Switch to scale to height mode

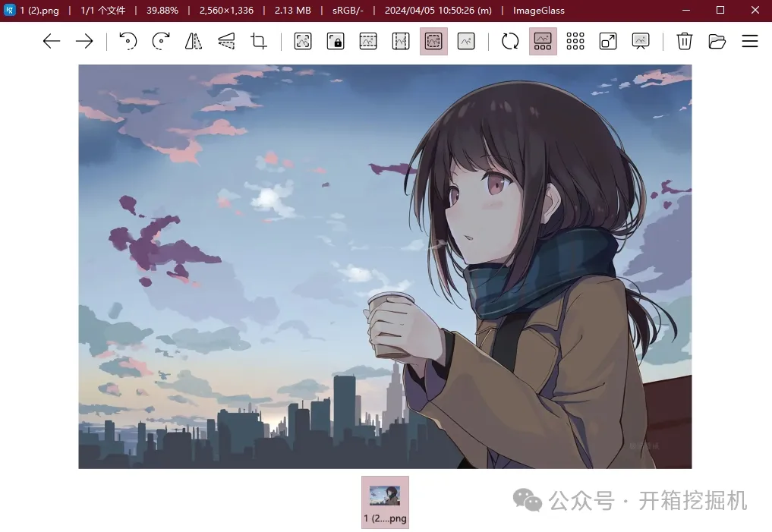pos(401,42)
